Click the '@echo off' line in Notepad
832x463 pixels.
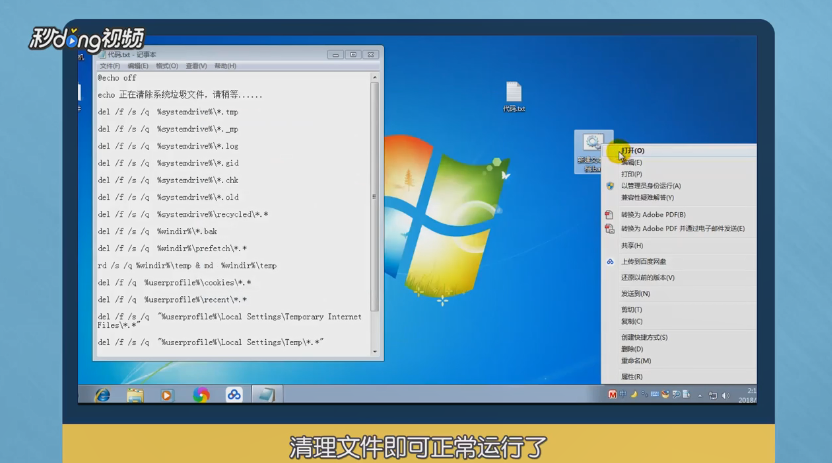[x=117, y=78]
